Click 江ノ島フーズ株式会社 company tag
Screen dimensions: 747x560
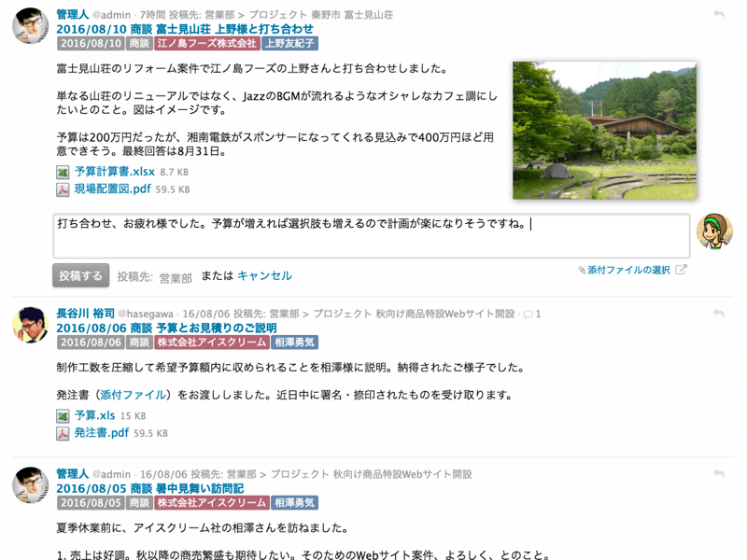pos(206,43)
